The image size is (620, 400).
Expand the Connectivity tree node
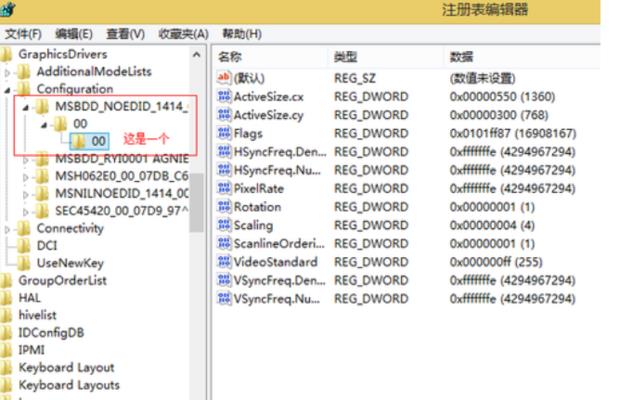pos(10,228)
